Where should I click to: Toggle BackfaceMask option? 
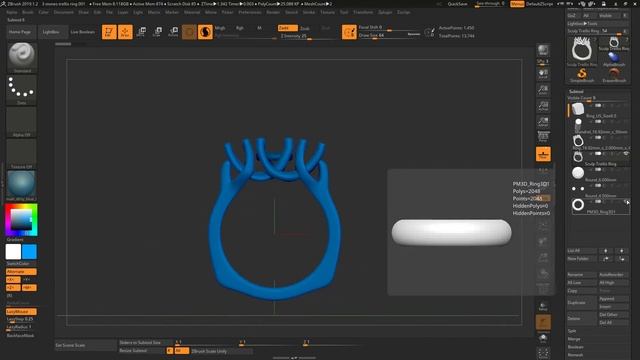click(x=20, y=336)
